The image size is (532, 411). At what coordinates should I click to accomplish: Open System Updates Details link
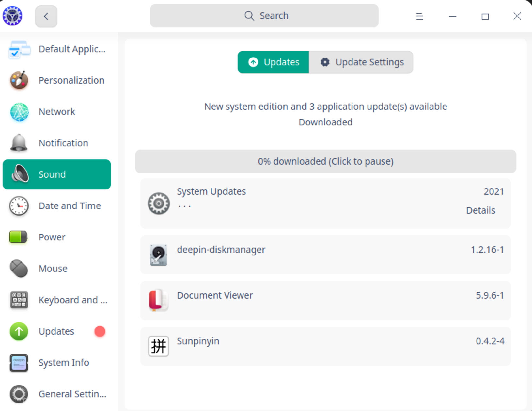pos(480,210)
